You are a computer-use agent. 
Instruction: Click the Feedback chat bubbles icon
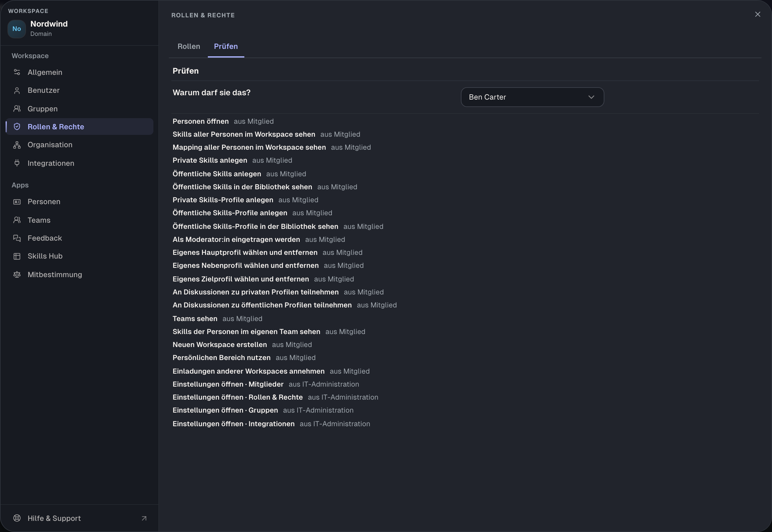(x=17, y=238)
